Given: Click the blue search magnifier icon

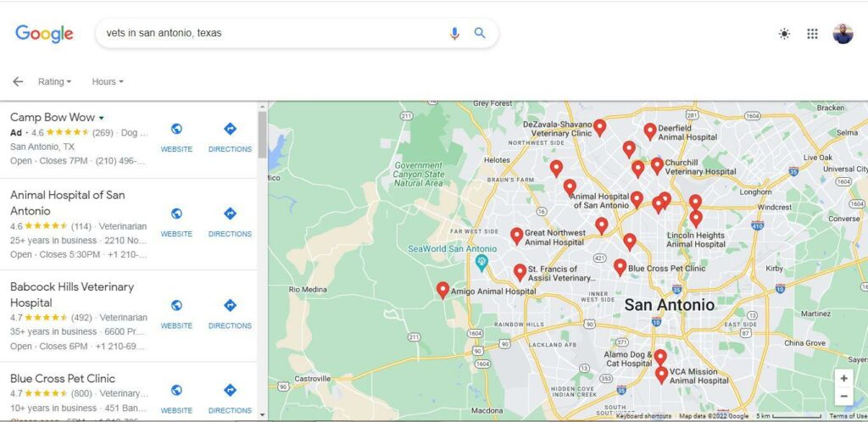Looking at the screenshot, I should (480, 33).
